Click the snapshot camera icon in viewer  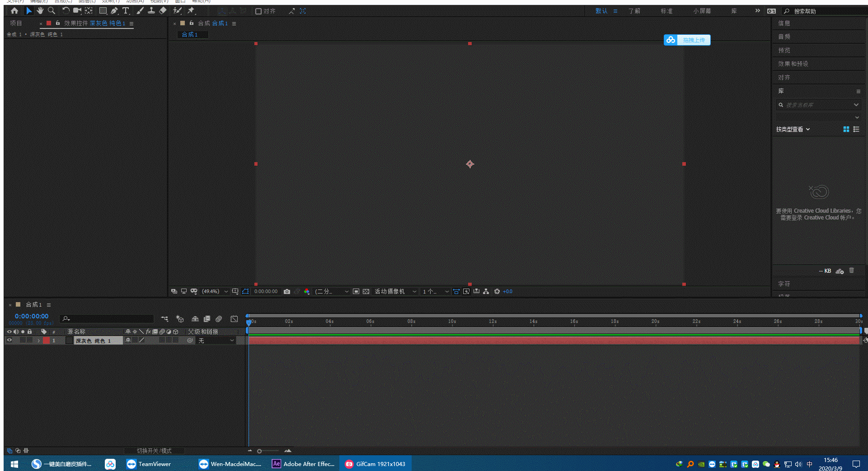(287, 292)
